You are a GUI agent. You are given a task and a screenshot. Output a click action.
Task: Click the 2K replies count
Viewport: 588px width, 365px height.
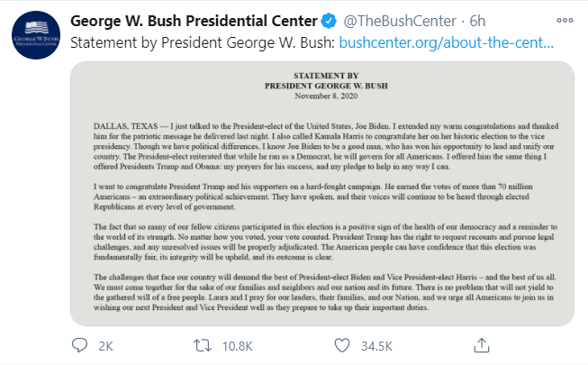105,344
